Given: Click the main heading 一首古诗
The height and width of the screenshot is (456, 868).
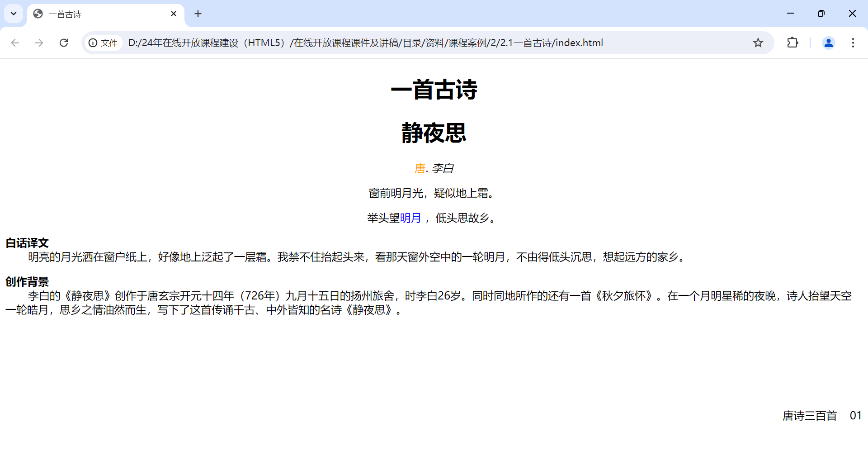Looking at the screenshot, I should (434, 90).
